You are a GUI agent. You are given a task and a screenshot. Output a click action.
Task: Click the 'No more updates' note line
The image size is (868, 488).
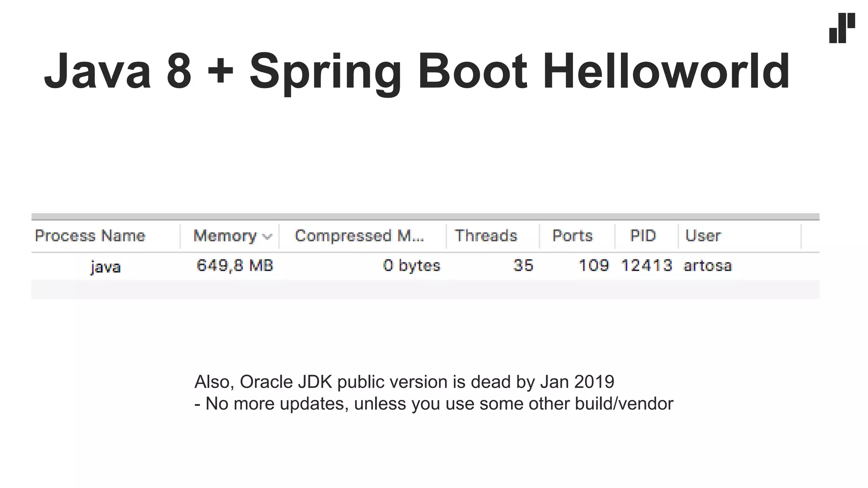click(x=434, y=404)
